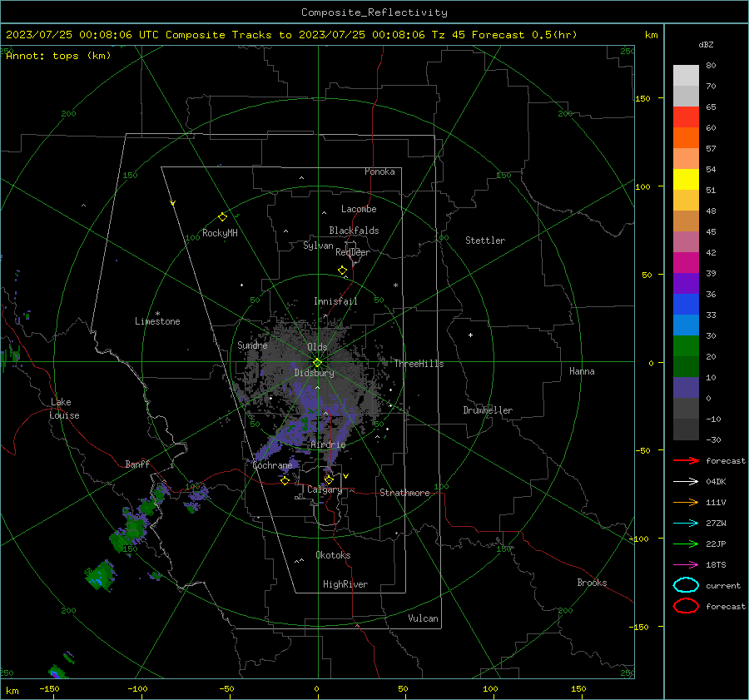Screen dimensions: 749x700
Task: Click the magenta 18TS arrow in legend
Action: 686,565
